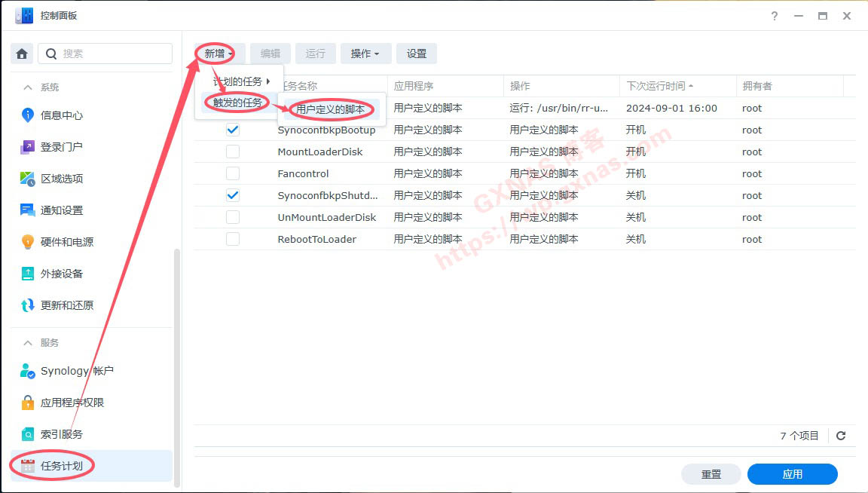
Task: Open 登录门户 login portal icon
Action: pos(28,147)
